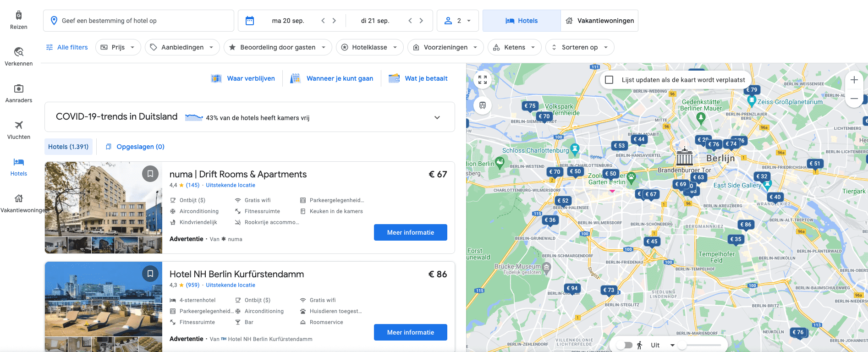Open Hotels in the sidebar

[x=18, y=167]
